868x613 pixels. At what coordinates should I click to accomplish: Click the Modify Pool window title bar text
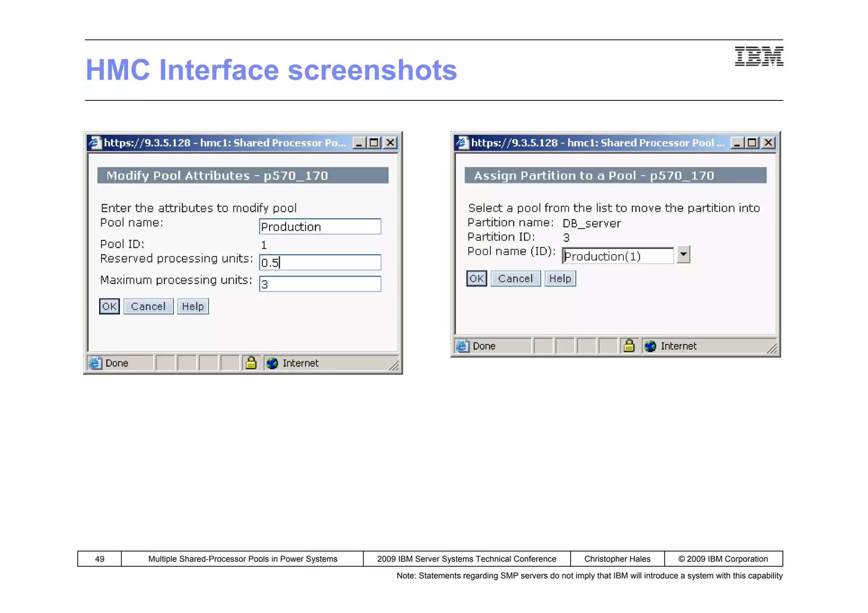225,143
